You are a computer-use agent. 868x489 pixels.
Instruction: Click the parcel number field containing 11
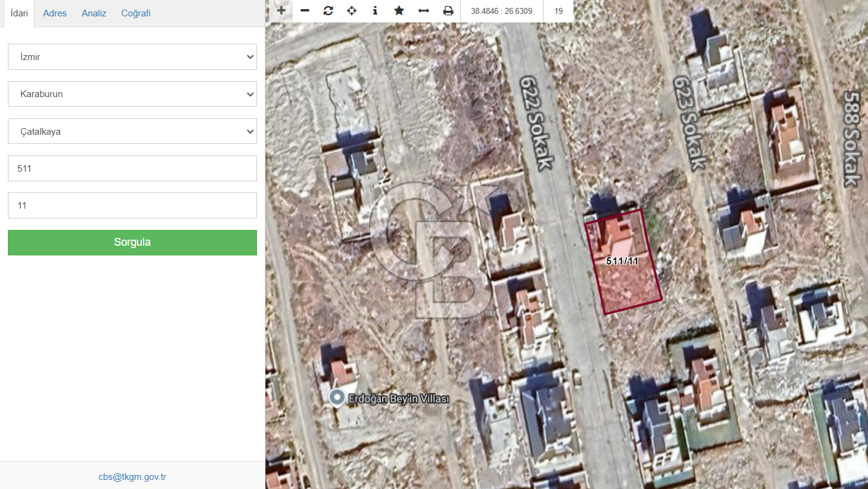coord(132,205)
